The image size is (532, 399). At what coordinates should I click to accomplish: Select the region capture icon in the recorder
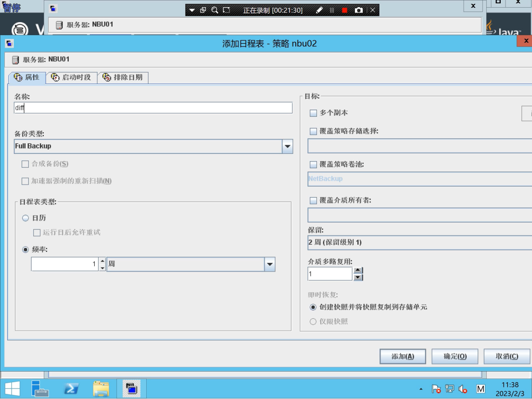(x=226, y=9)
